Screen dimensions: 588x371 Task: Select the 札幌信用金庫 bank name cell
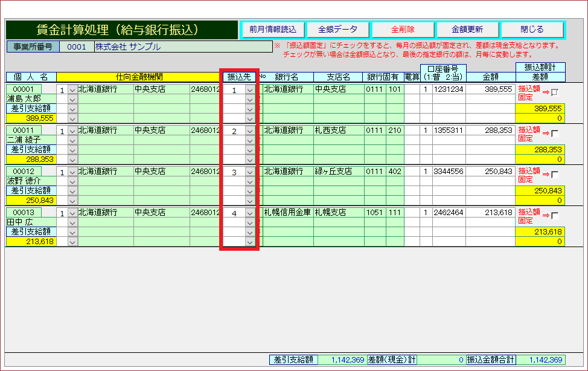tap(287, 213)
